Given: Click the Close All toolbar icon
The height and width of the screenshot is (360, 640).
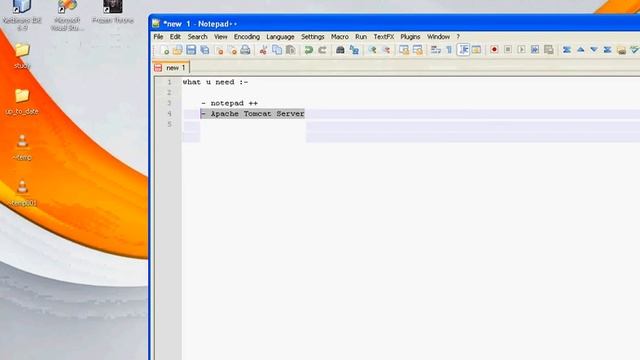Looking at the screenshot, I should tap(232, 50).
